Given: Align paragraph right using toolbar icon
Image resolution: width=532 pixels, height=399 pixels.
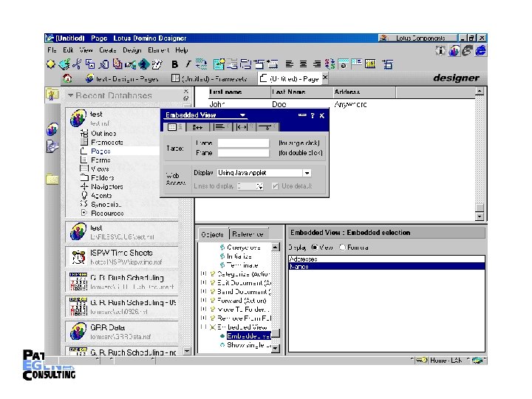Looking at the screenshot, I should tap(316, 64).
